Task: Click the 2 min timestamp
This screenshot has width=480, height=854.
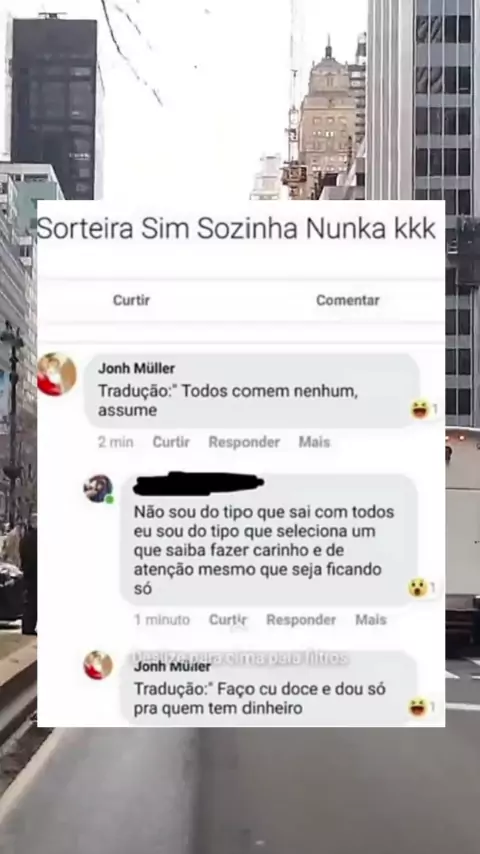Action: pos(116,442)
